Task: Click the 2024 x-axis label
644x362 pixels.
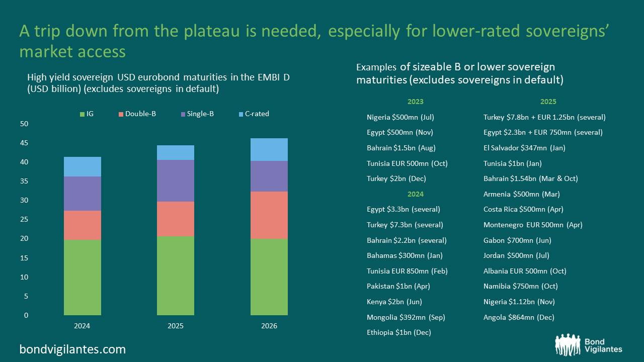Action: click(x=82, y=326)
